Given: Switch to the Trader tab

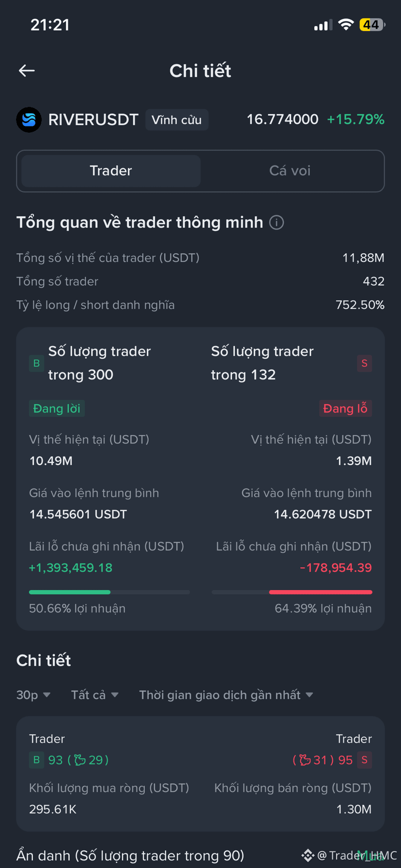Looking at the screenshot, I should tap(111, 171).
